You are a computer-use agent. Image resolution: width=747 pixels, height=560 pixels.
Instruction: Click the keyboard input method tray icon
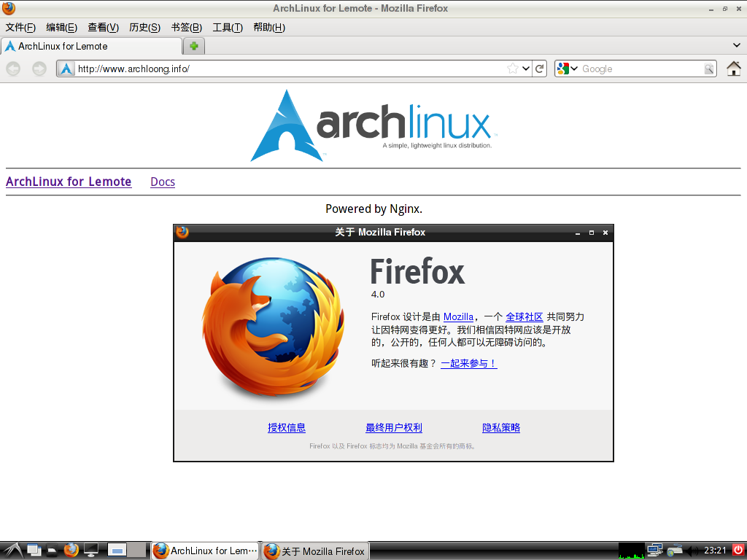coord(674,551)
